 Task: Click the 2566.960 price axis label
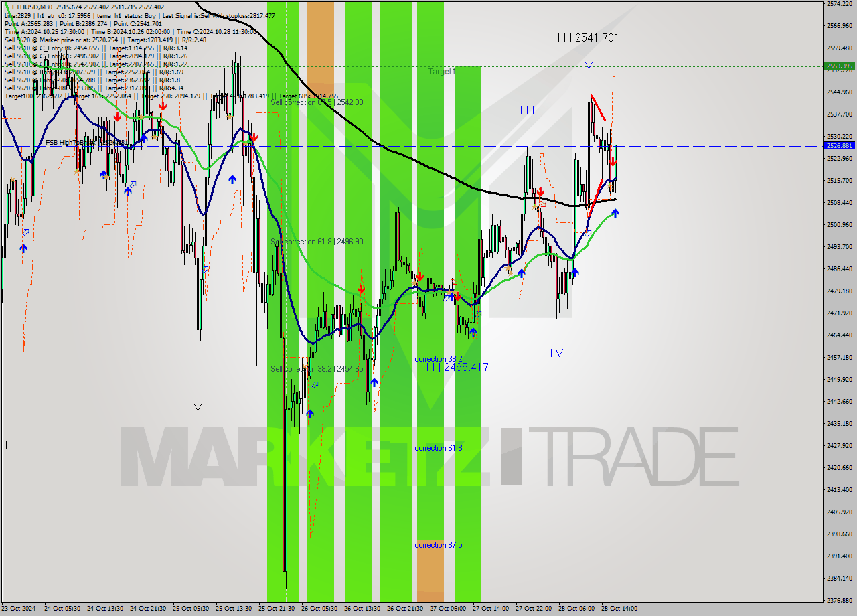pyautogui.click(x=839, y=26)
